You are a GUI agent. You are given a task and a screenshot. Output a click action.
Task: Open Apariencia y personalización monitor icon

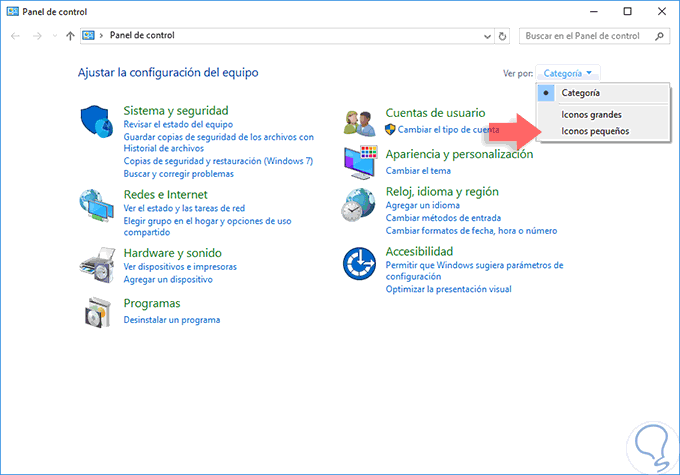coord(360,163)
